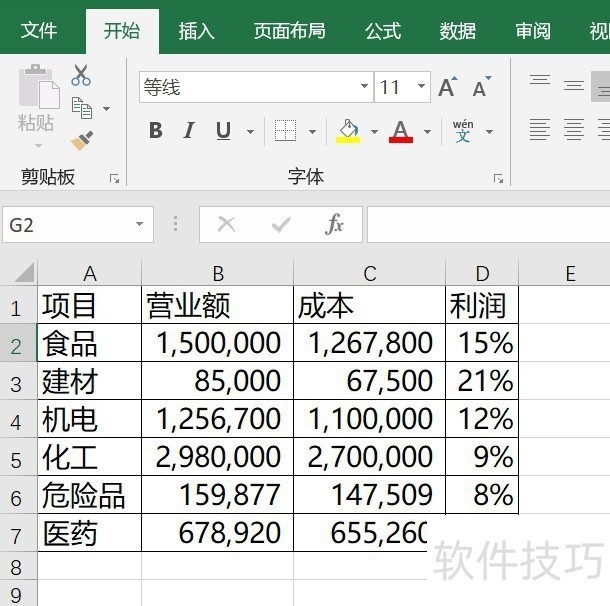610x606 pixels.
Task: Open font group dialog launcher
Action: pyautogui.click(x=498, y=179)
